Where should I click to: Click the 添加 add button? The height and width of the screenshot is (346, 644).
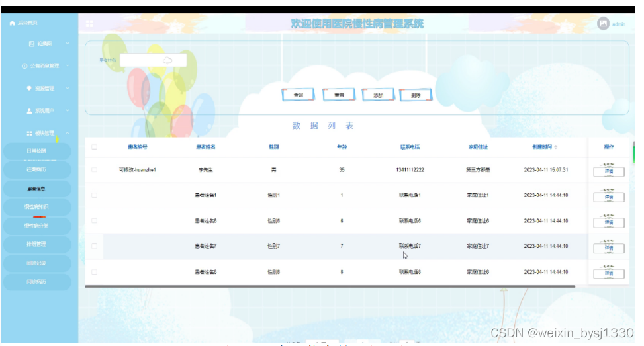378,95
